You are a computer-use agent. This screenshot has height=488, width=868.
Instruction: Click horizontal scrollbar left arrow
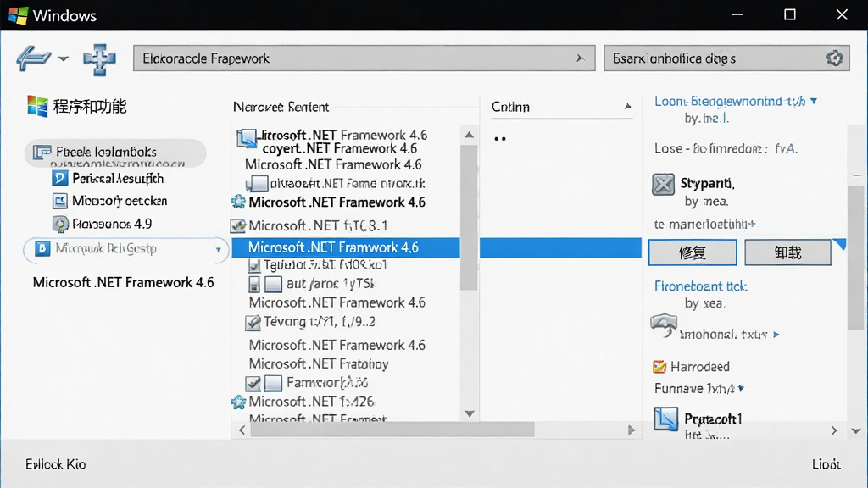click(242, 430)
